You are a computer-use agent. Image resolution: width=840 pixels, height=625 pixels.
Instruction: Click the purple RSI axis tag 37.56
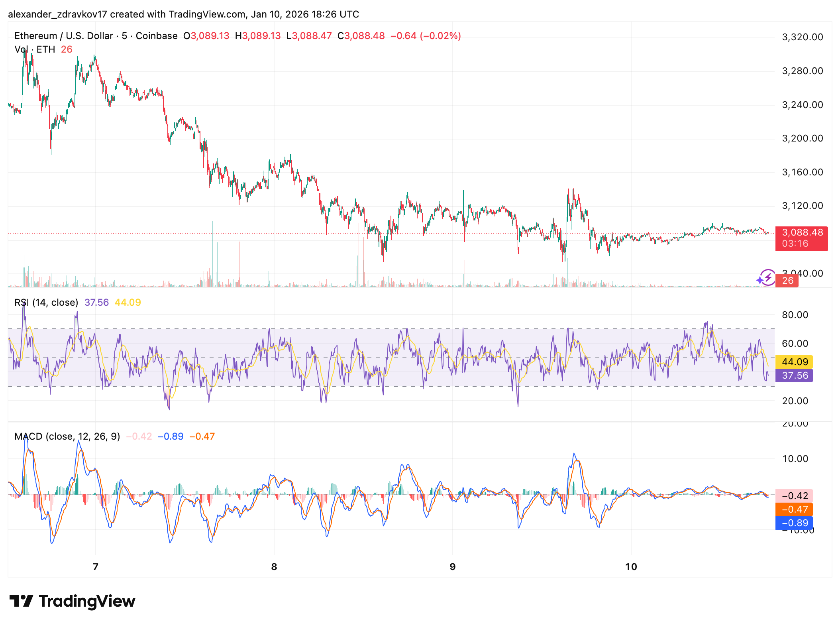[x=794, y=375]
